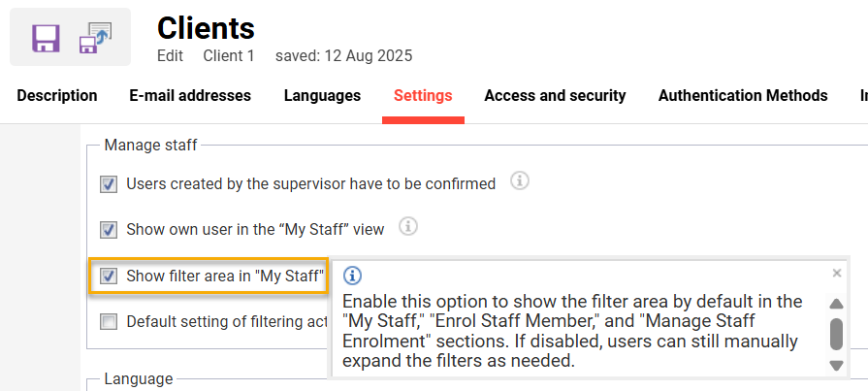Select the Settings tab

423,96
